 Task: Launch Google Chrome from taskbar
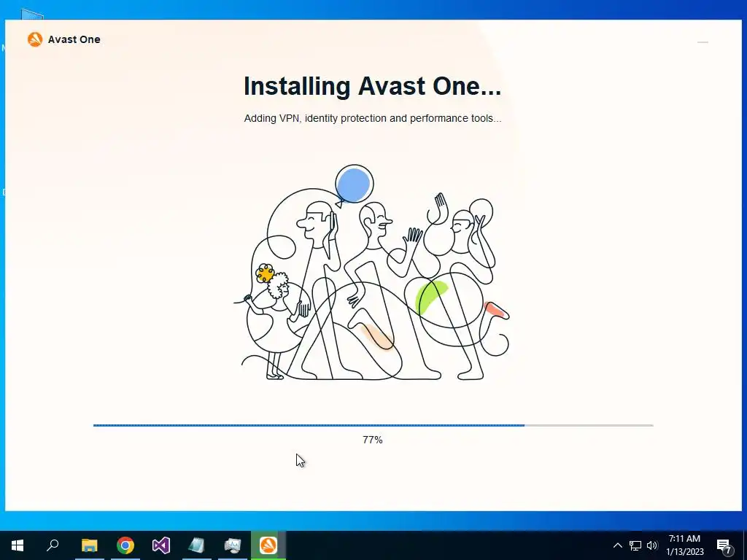125,545
